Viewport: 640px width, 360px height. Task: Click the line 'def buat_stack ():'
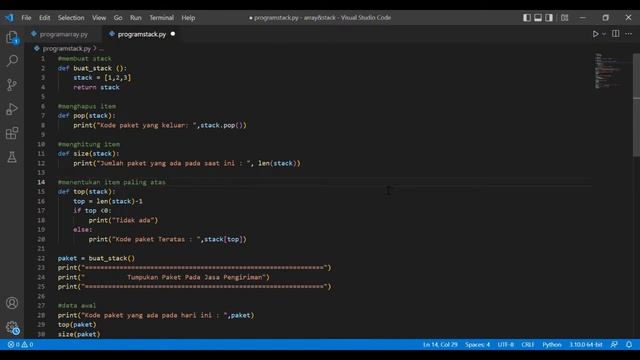[92, 68]
